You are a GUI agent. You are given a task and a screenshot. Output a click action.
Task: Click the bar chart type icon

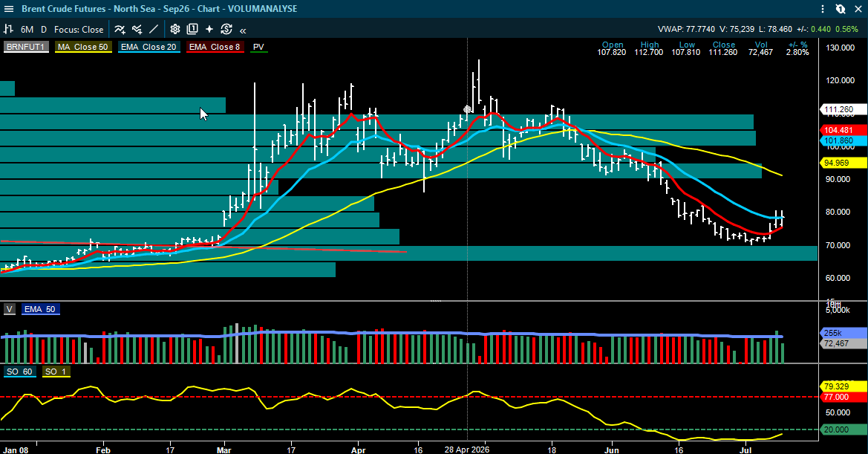(8, 29)
